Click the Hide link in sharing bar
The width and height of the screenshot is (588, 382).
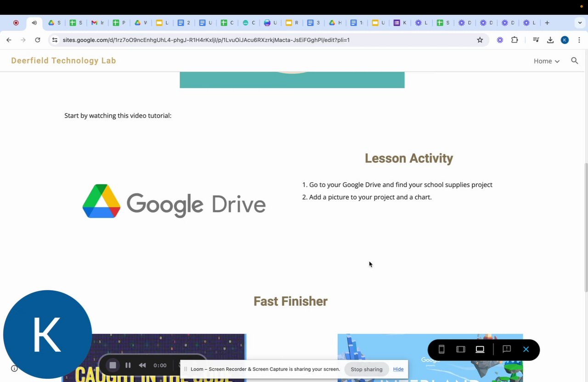(398, 369)
